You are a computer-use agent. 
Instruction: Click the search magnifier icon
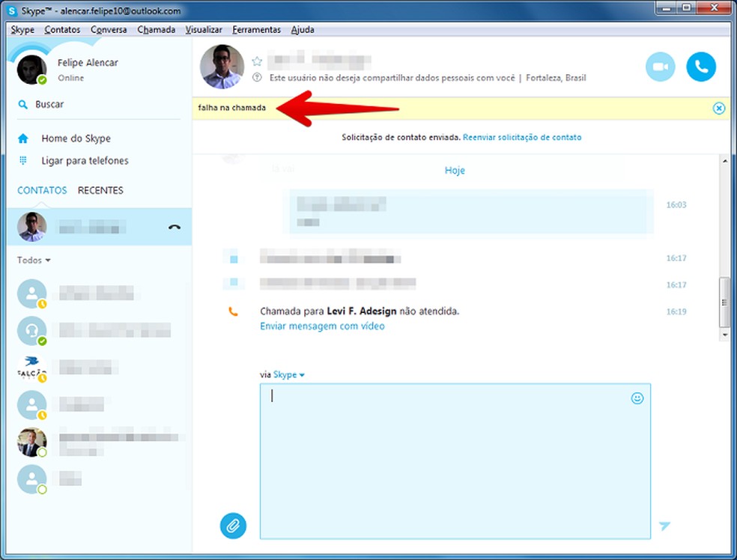click(x=22, y=104)
